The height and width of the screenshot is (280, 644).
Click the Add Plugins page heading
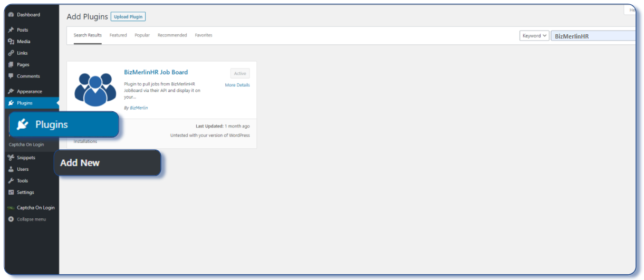coord(87,17)
